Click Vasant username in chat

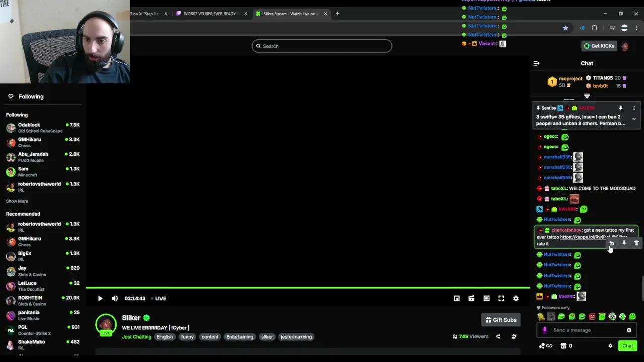(566, 296)
